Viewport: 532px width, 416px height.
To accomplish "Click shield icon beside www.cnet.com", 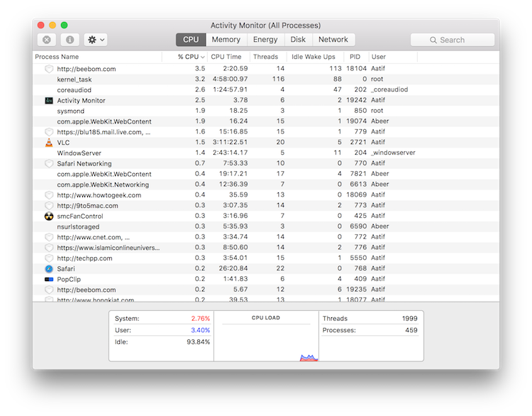I will click(49, 237).
